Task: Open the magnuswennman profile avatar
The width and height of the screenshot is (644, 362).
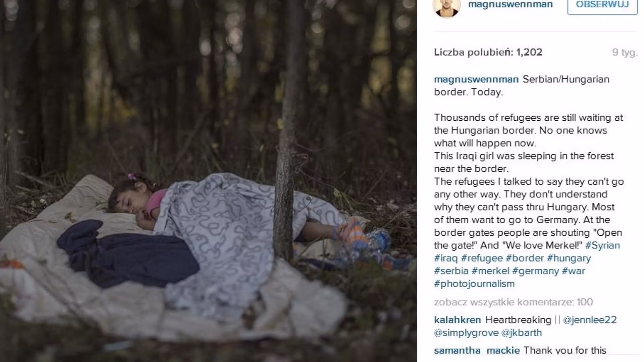Action: pos(446,7)
